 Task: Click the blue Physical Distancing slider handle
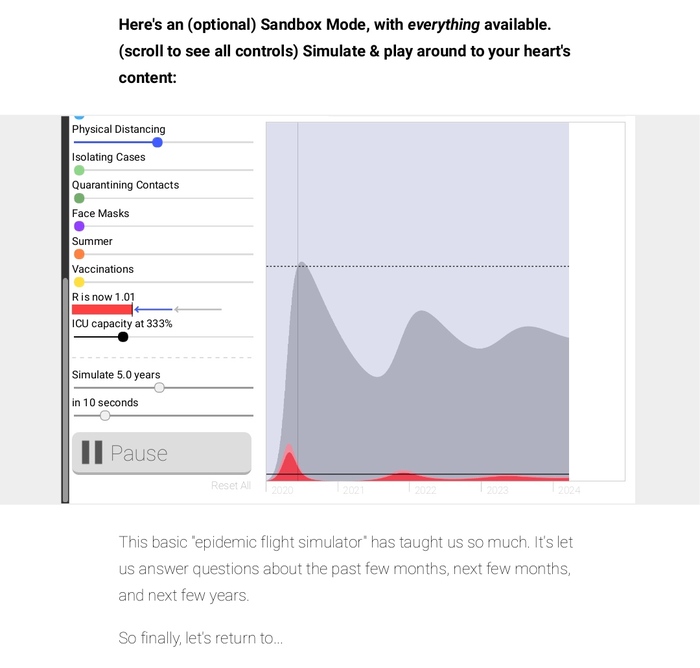click(x=157, y=142)
